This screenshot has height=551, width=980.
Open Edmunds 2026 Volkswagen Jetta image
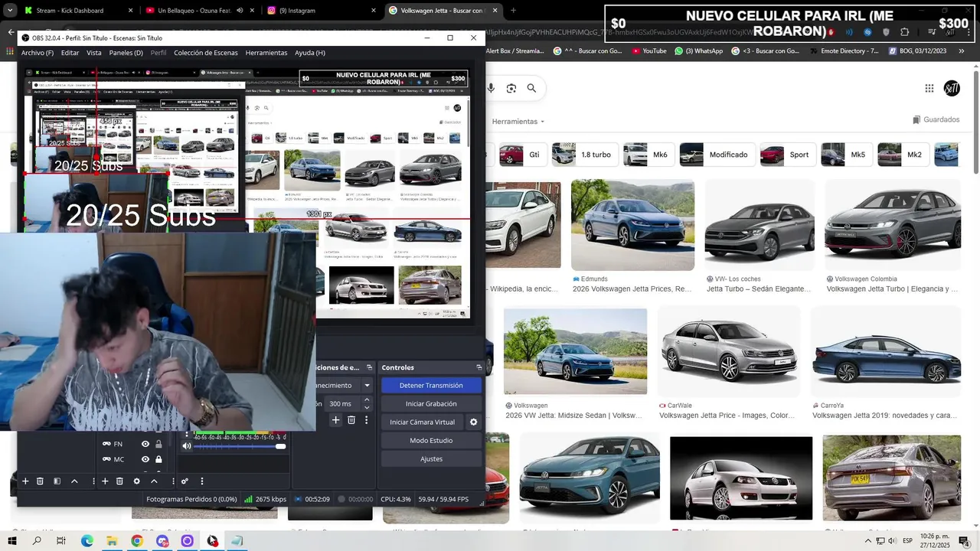632,225
